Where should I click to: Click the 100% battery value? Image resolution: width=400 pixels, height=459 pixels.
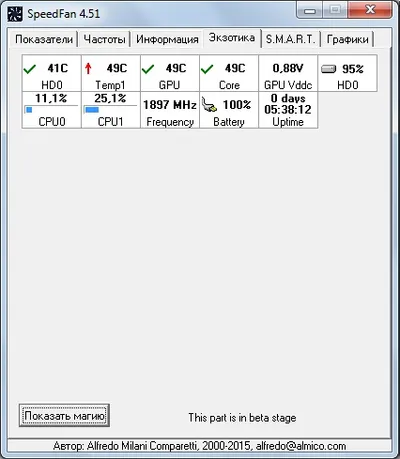pyautogui.click(x=237, y=105)
